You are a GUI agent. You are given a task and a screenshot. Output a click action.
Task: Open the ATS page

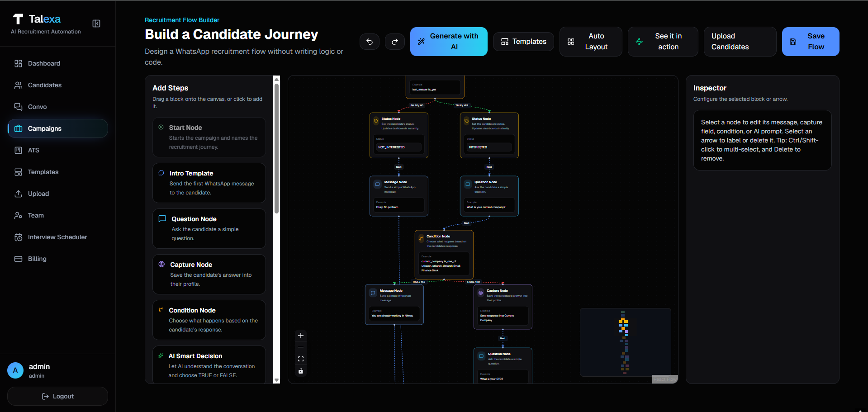pyautogui.click(x=58, y=150)
